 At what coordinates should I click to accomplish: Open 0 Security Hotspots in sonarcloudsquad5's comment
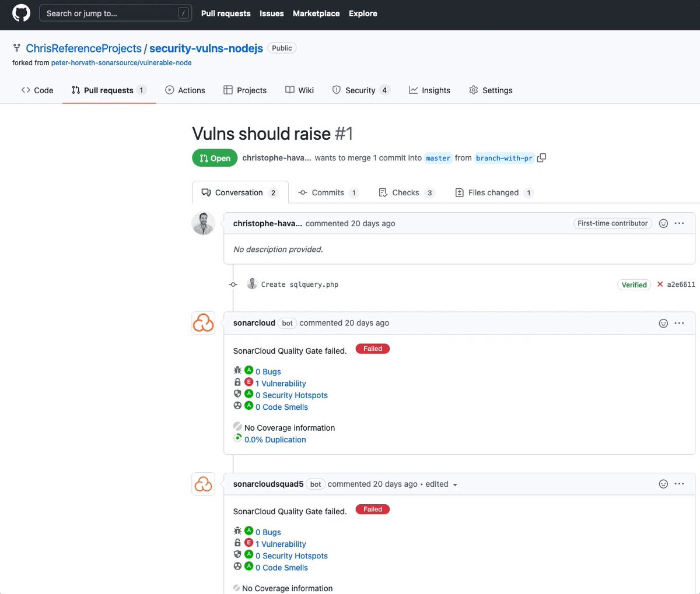coord(292,556)
